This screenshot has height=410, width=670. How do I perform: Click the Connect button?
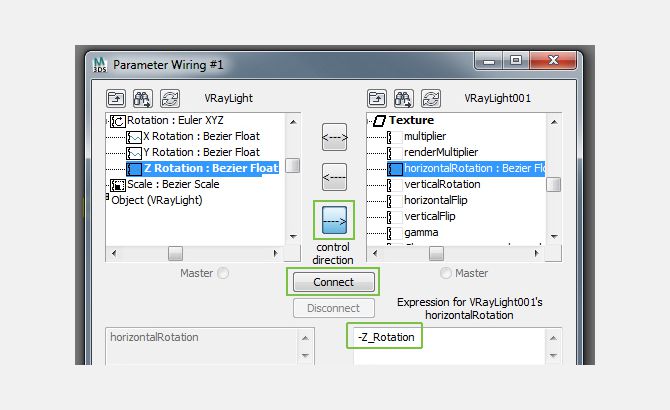coord(334,282)
